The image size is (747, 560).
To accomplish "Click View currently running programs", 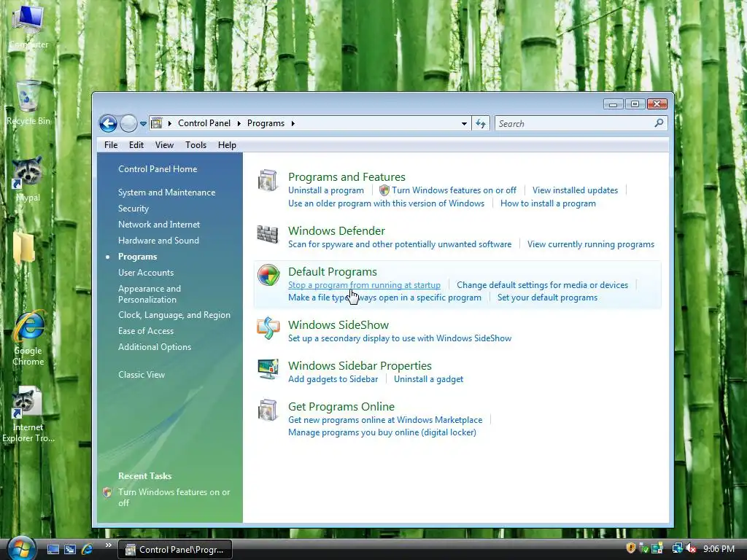I will coord(591,244).
